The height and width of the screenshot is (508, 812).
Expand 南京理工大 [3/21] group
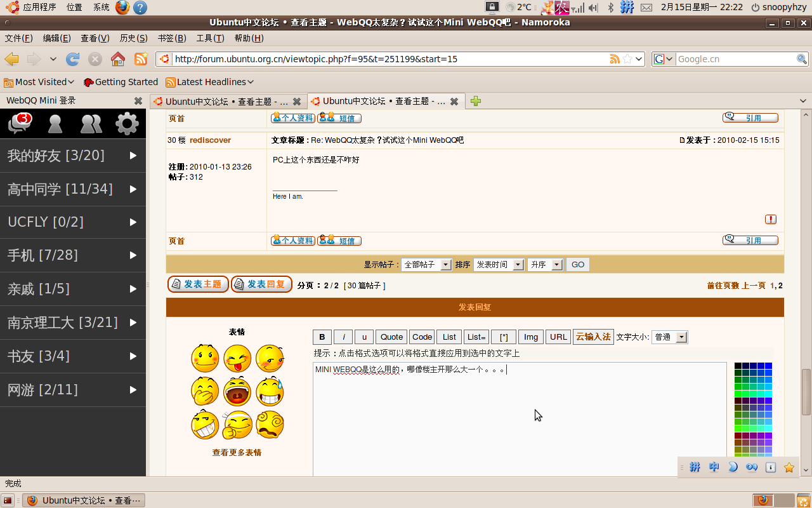pos(73,323)
